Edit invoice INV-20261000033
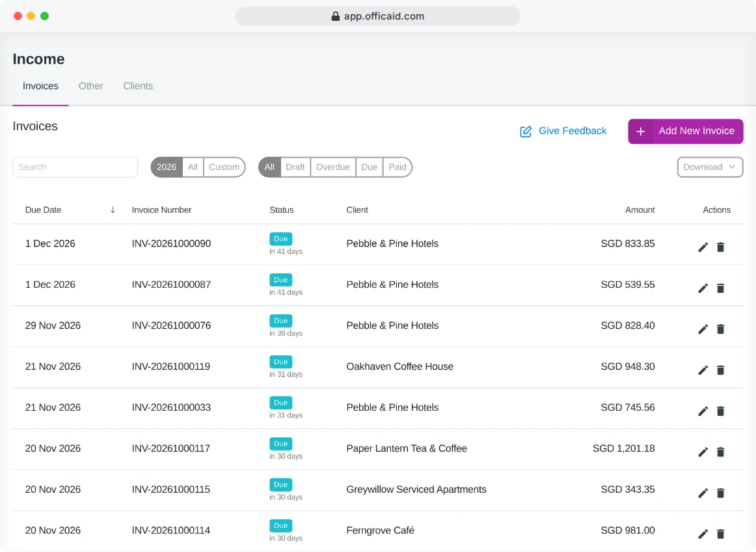 703,411
